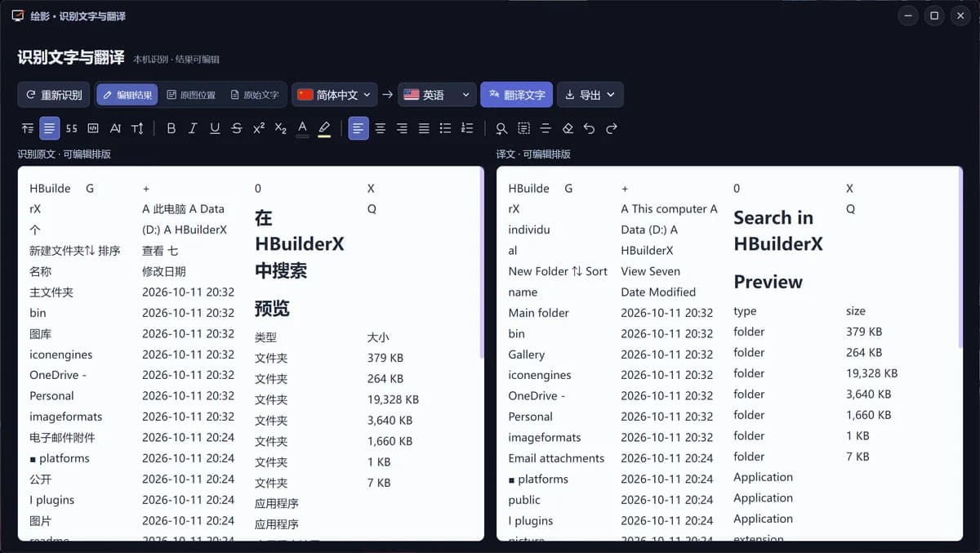Click the AI text size icon
This screenshot has height=553, width=980.
pyautogui.click(x=115, y=128)
